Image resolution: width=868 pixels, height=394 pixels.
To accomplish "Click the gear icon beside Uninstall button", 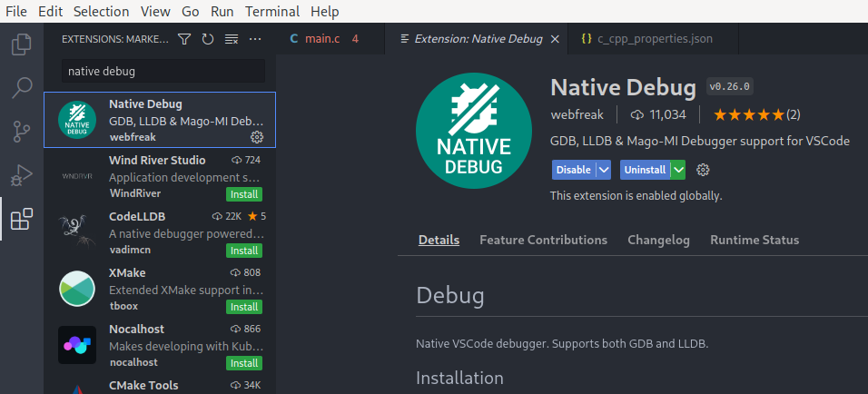I will (x=703, y=170).
